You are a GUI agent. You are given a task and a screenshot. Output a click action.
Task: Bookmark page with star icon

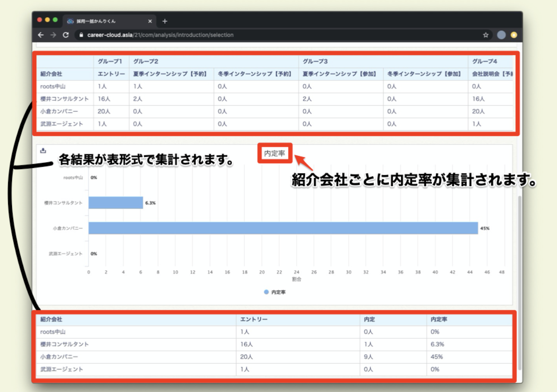click(x=486, y=35)
